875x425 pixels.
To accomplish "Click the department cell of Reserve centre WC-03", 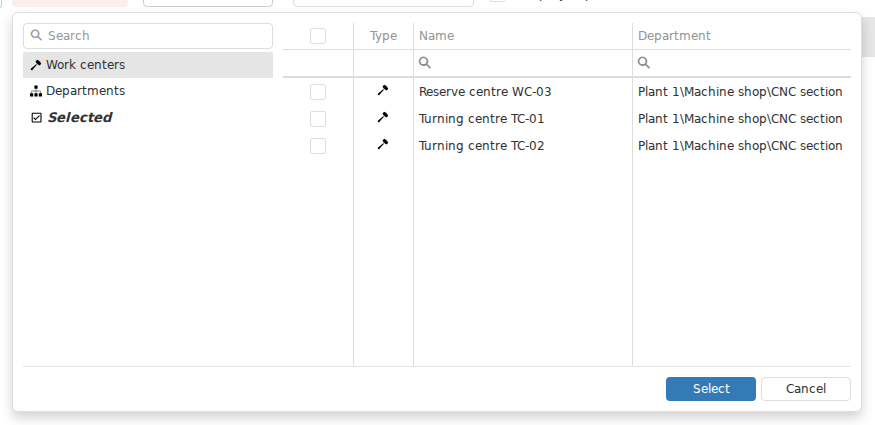I will click(x=742, y=91).
